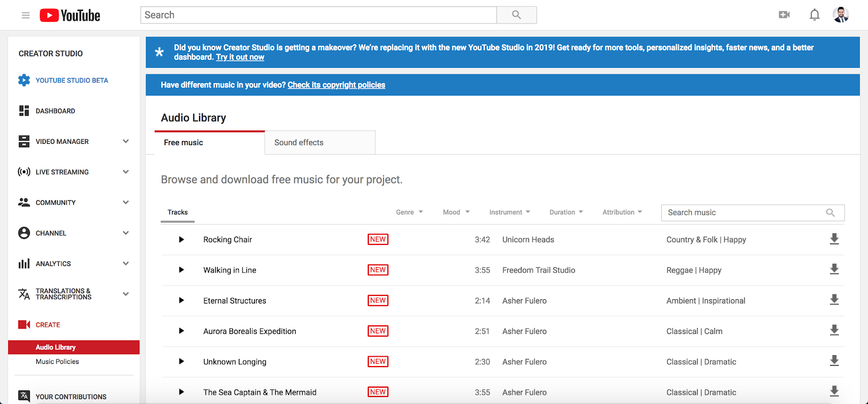The width and height of the screenshot is (868, 404).
Task: Expand the Channel section
Action: [126, 233]
